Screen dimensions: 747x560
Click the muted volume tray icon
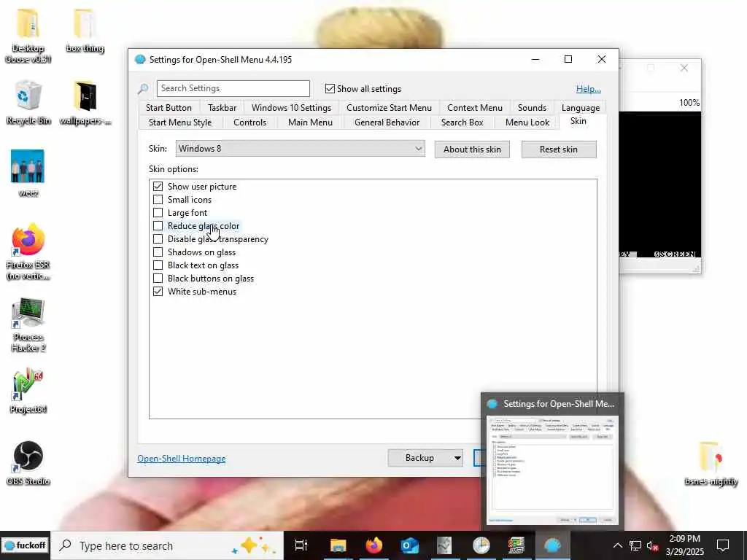coord(652,545)
